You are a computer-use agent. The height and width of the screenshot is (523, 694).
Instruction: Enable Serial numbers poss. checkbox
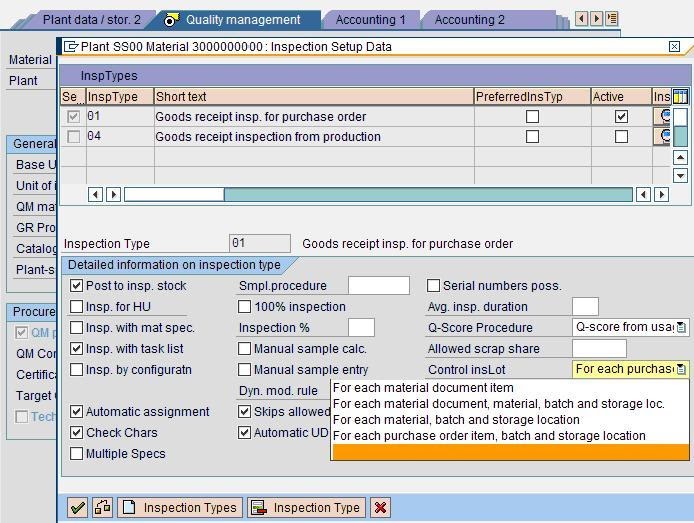(433, 285)
